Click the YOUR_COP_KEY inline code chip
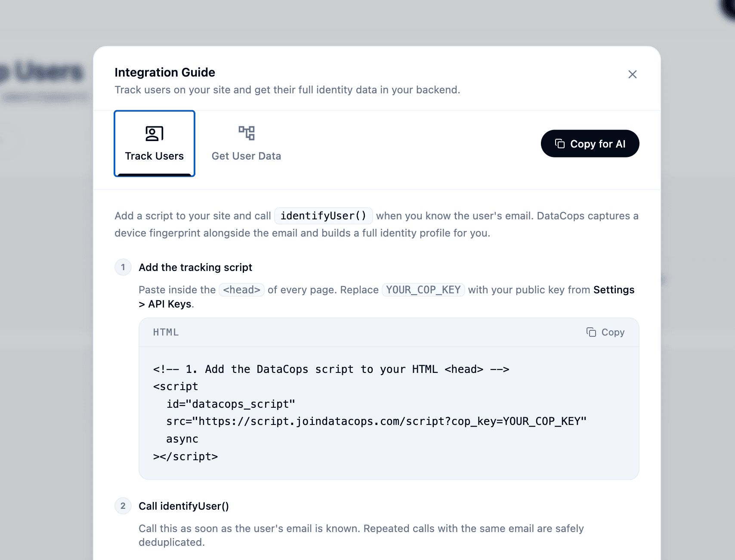Image resolution: width=735 pixels, height=560 pixels. (423, 290)
